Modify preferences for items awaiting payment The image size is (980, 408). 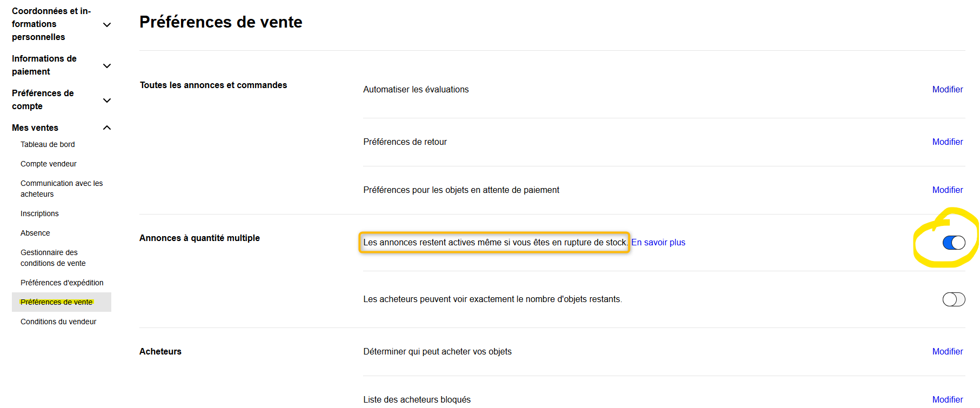click(947, 190)
